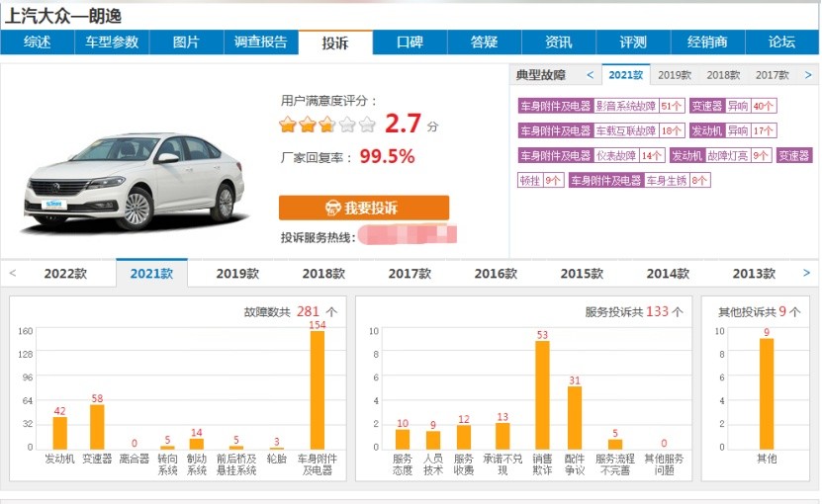The height and width of the screenshot is (504, 822).
Task: Click the 2.7 satisfaction score
Action: pyautogui.click(x=403, y=125)
